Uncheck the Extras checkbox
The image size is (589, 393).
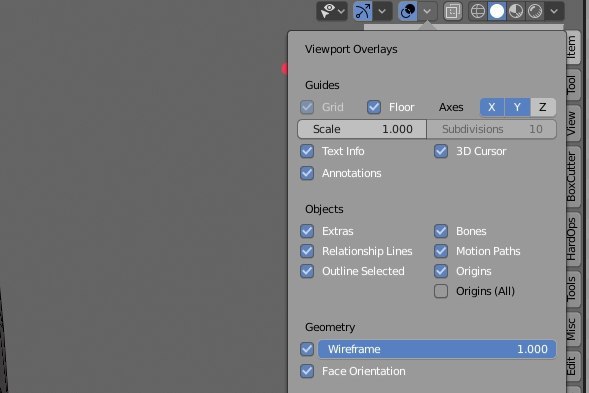point(307,231)
